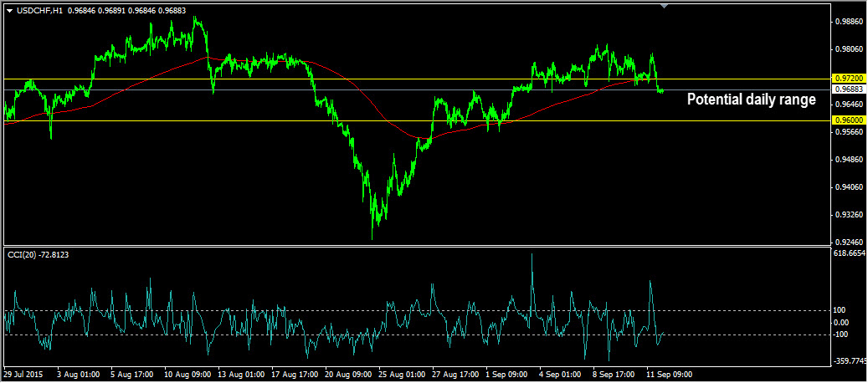Click the 0.96460 price axis value
868x383 pixels.
click(x=851, y=105)
